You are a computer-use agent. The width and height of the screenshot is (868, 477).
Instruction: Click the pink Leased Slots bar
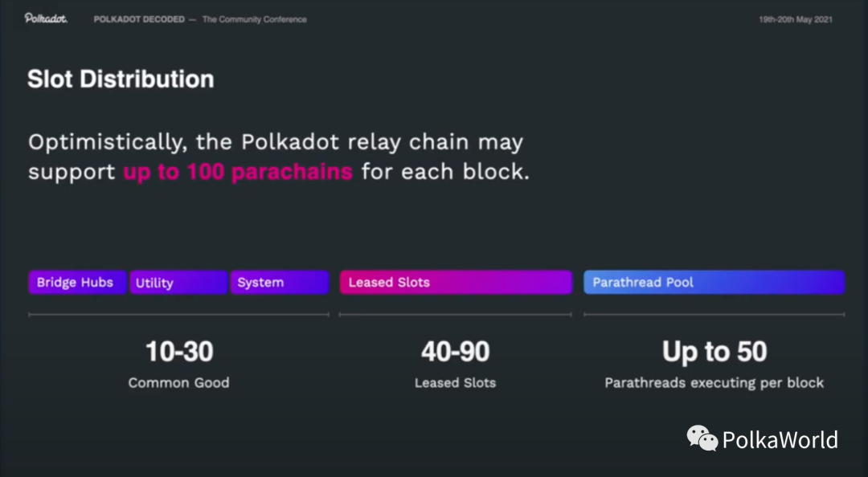[455, 283]
